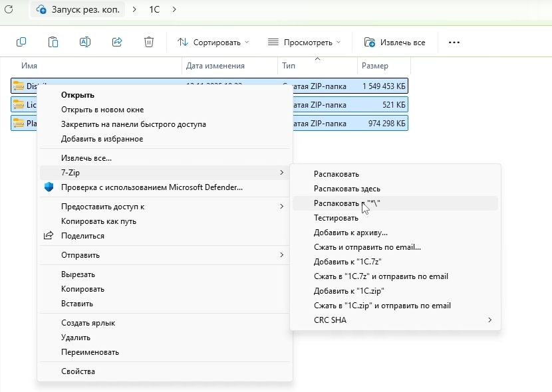552x392 pixels.
Task: Expand the Сортировать dropdown
Action: point(213,42)
